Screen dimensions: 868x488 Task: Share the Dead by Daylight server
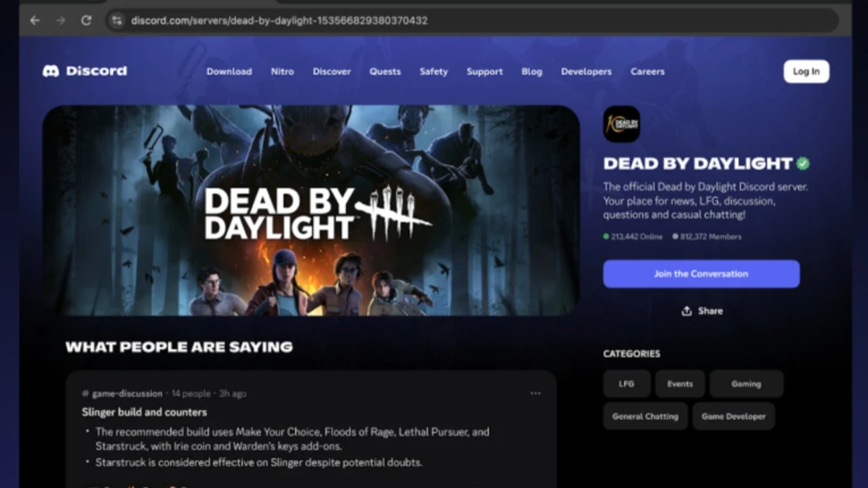click(x=702, y=311)
